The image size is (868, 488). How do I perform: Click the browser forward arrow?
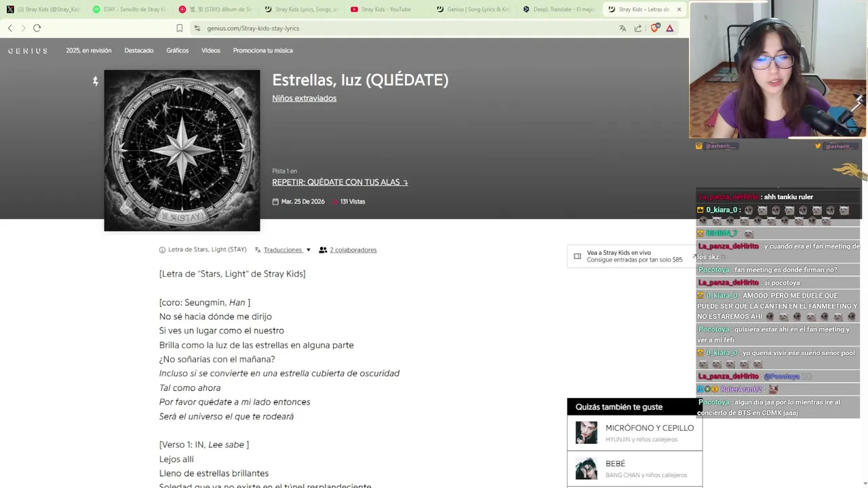click(x=23, y=28)
